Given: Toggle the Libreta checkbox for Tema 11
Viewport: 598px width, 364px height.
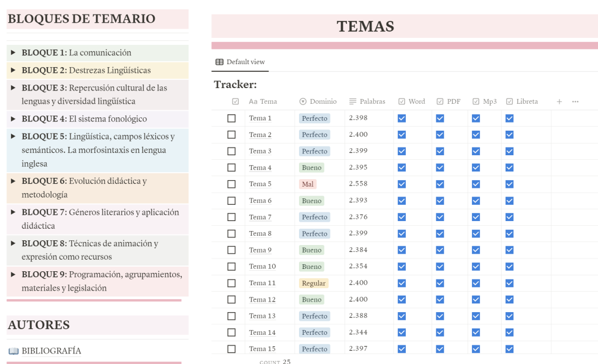Looking at the screenshot, I should coord(509,283).
